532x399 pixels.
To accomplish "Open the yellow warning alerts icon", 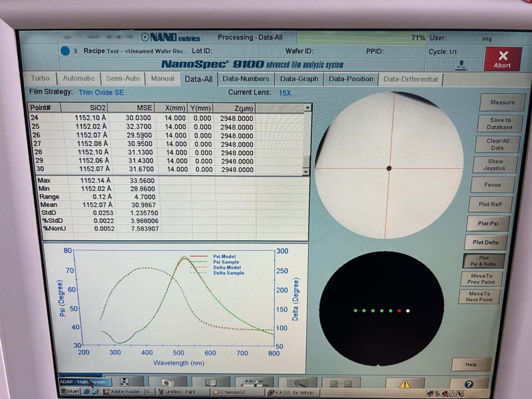I will [x=405, y=384].
